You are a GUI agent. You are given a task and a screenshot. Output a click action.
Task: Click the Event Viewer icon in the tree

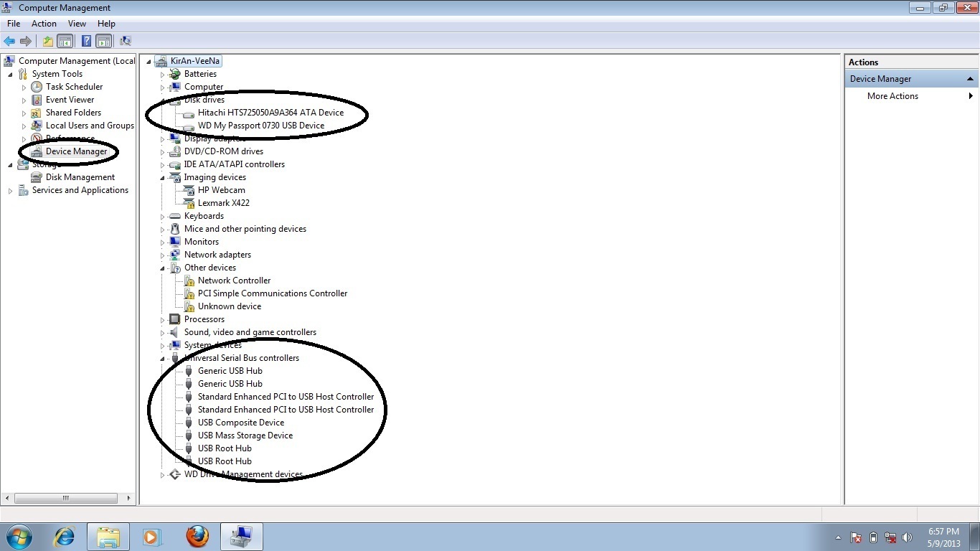(37, 100)
